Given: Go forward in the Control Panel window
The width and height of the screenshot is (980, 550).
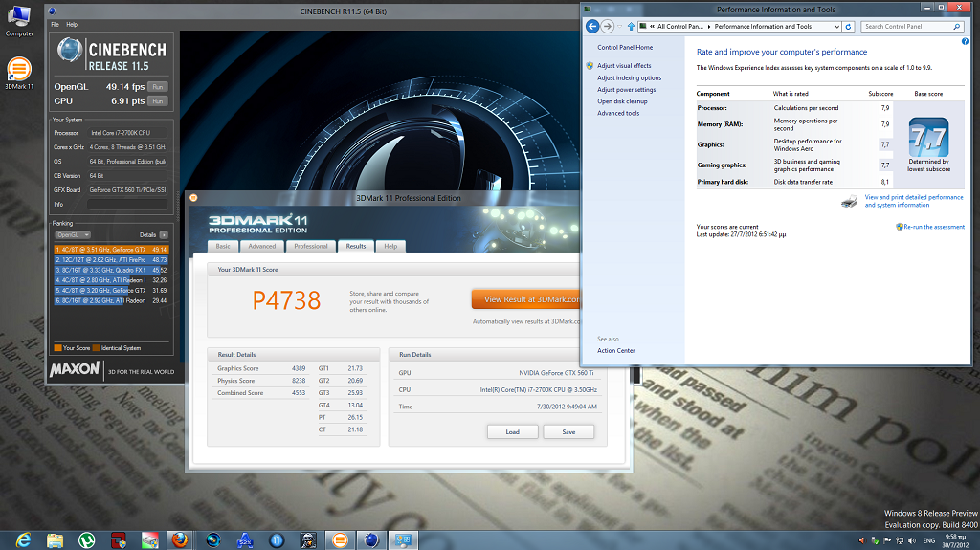Looking at the screenshot, I should click(x=607, y=26).
